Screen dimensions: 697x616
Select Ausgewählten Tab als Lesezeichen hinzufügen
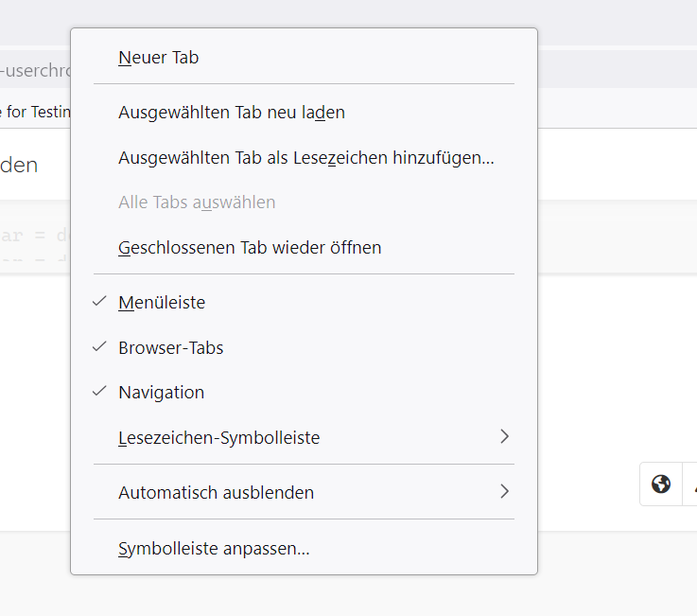pyautogui.click(x=306, y=158)
